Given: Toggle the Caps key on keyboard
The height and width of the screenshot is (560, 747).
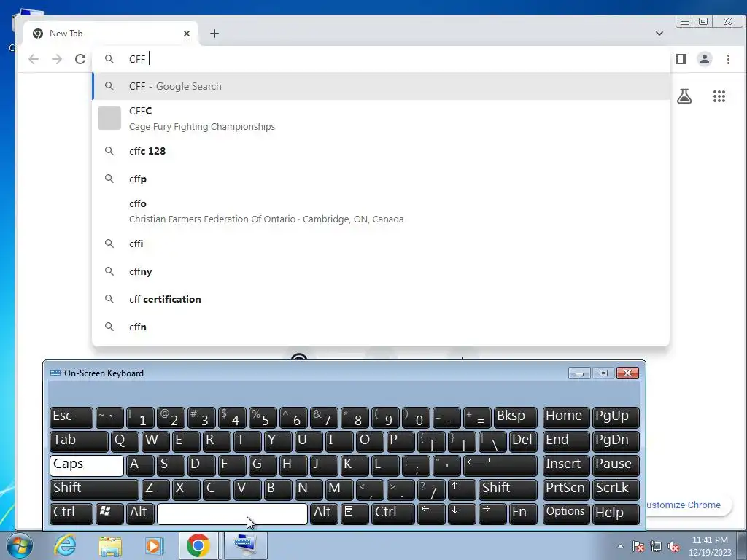Looking at the screenshot, I should click(x=87, y=465).
